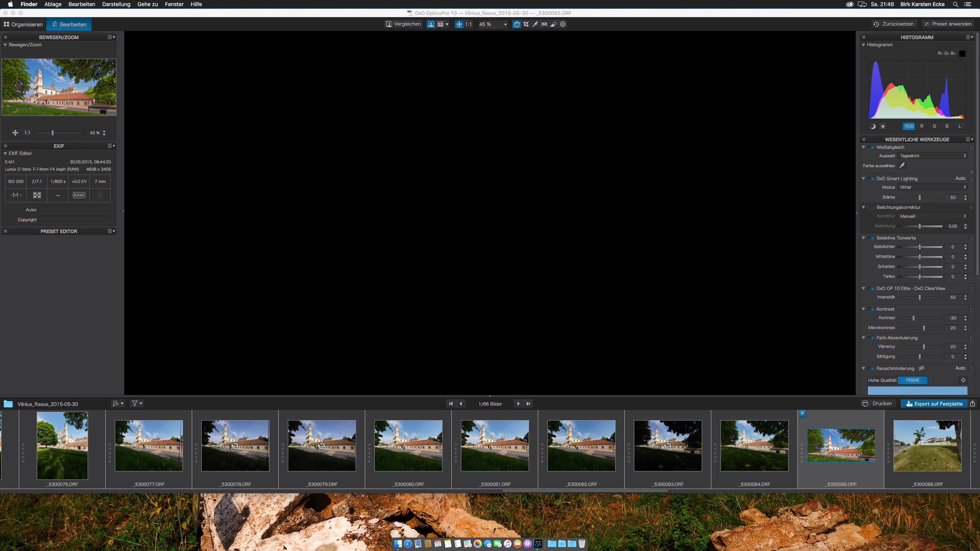Collapse the EXIF Editor section
The height and width of the screenshot is (551, 980).
5,153
